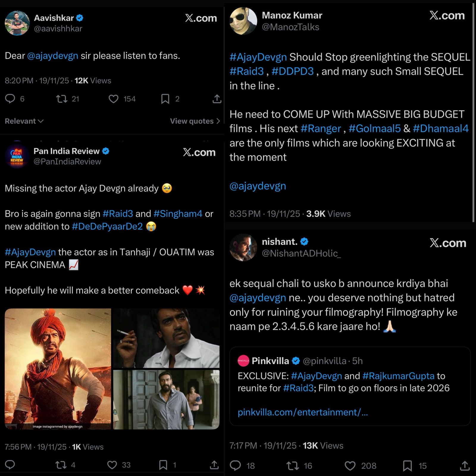Click the #Golmaal5 hashtag

tap(375, 129)
